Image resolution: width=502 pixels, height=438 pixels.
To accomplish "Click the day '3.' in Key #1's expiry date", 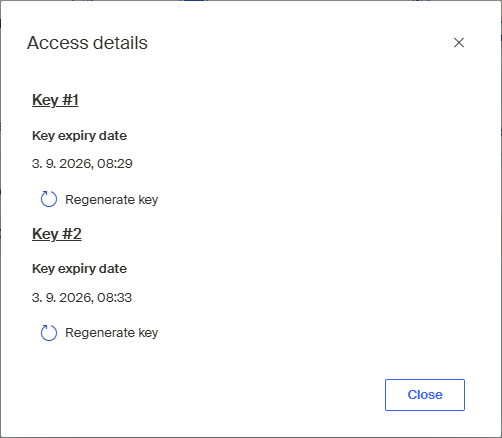I will click(37, 164).
